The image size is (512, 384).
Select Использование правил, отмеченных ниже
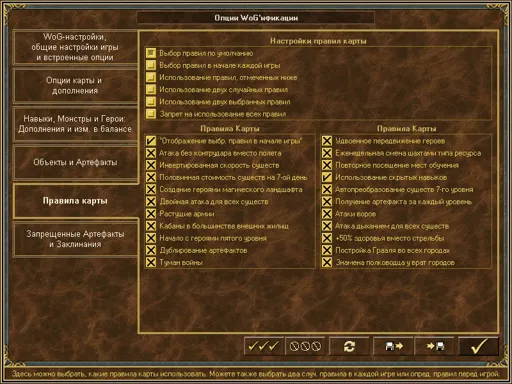tap(151, 77)
